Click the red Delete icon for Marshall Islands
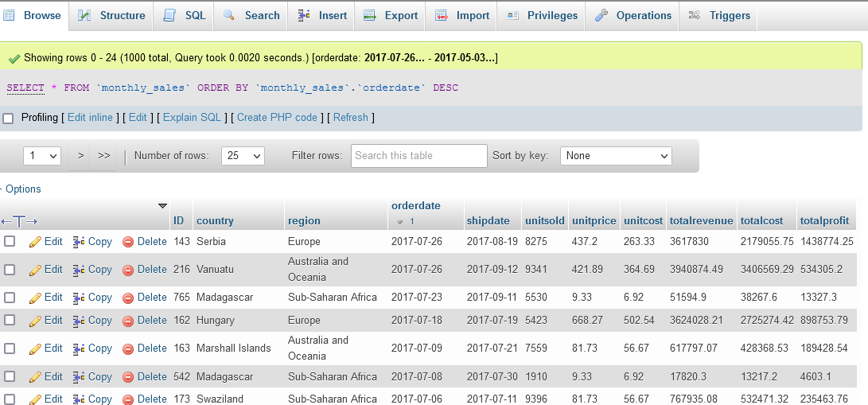The height and width of the screenshot is (405, 868). click(128, 349)
